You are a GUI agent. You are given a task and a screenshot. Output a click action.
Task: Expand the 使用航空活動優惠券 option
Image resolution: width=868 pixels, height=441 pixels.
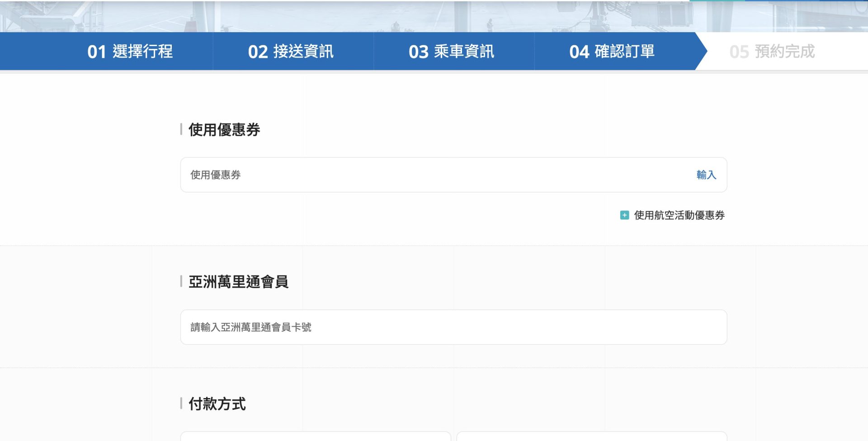click(679, 215)
